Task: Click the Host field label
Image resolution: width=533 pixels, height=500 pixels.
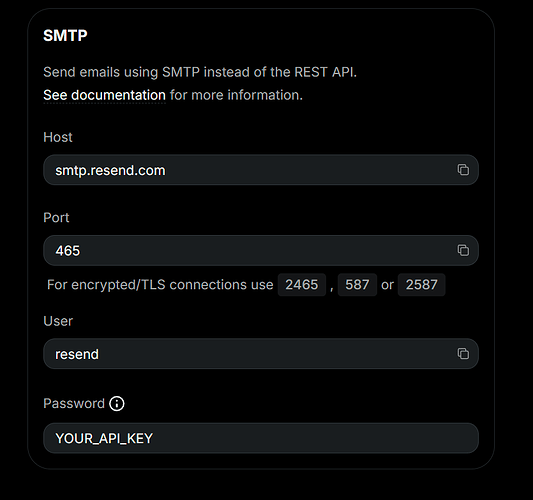Action: coord(58,137)
